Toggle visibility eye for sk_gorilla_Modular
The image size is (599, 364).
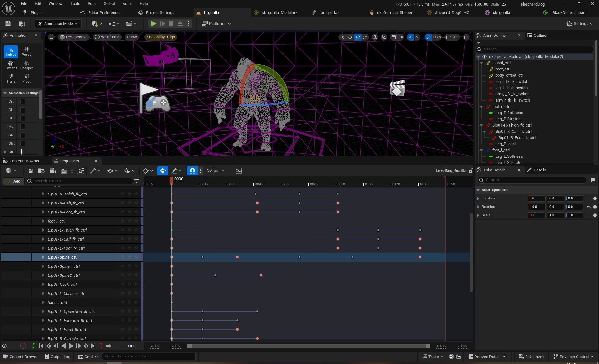(484, 57)
